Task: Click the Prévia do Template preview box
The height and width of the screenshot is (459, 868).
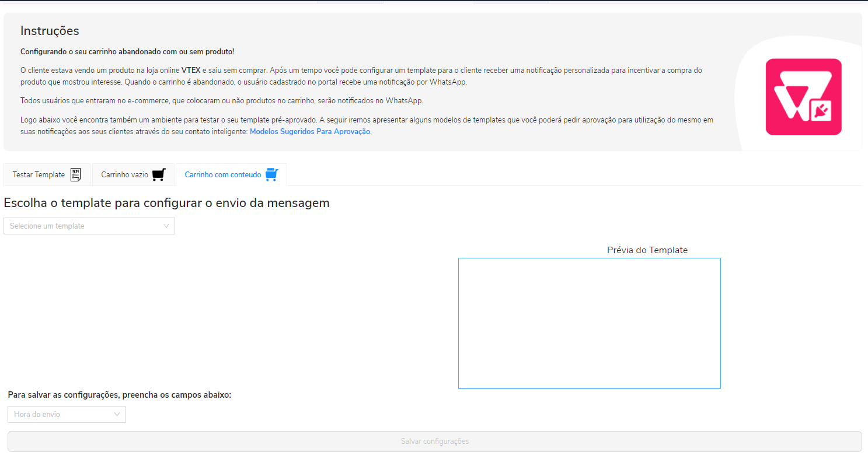Action: [590, 323]
